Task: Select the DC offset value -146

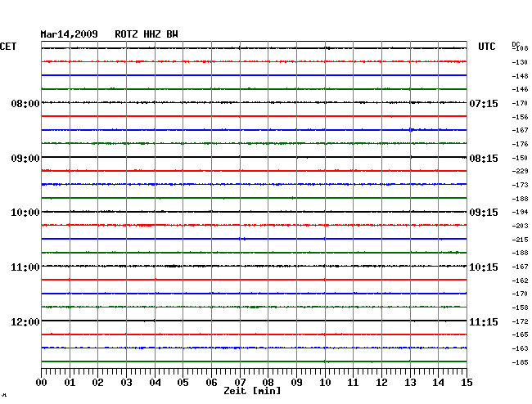Action: pos(520,89)
